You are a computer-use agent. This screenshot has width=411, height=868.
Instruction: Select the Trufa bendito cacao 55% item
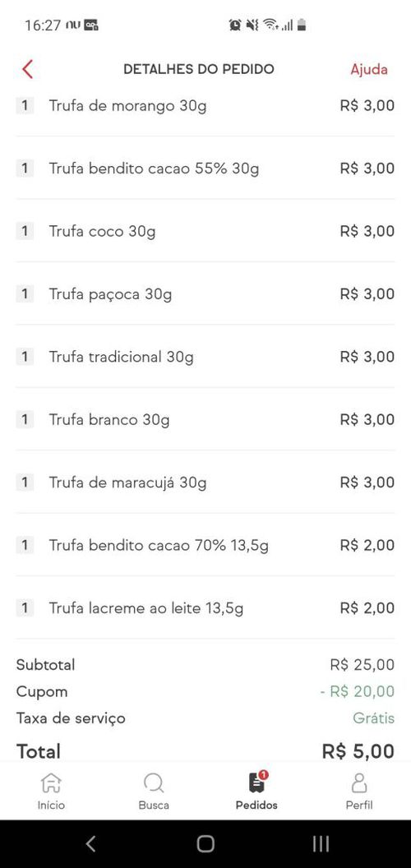(205, 169)
